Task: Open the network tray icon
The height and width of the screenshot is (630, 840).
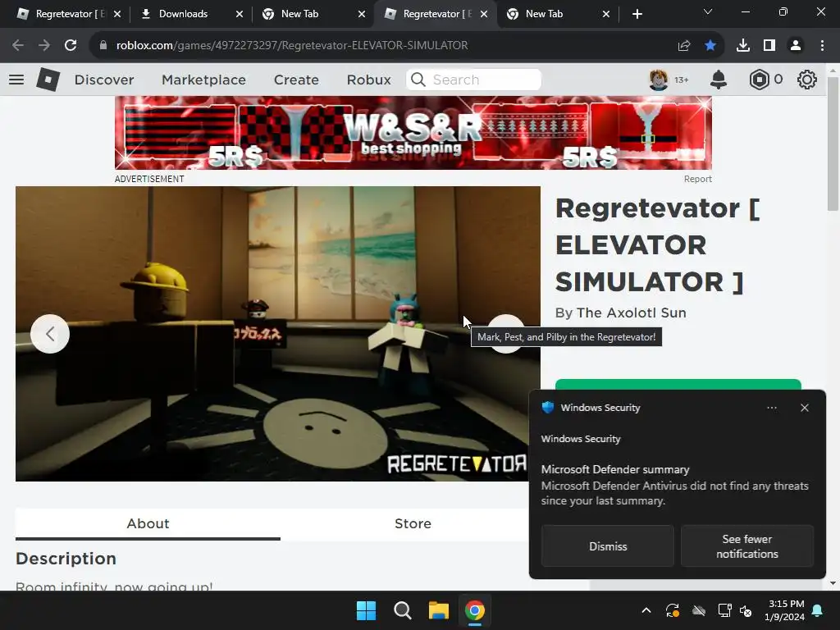Action: coord(724,610)
